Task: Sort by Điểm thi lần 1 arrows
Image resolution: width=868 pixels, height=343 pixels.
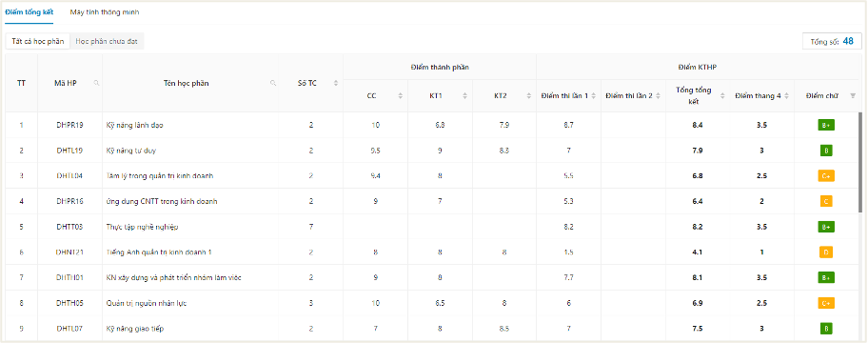Action: click(594, 96)
